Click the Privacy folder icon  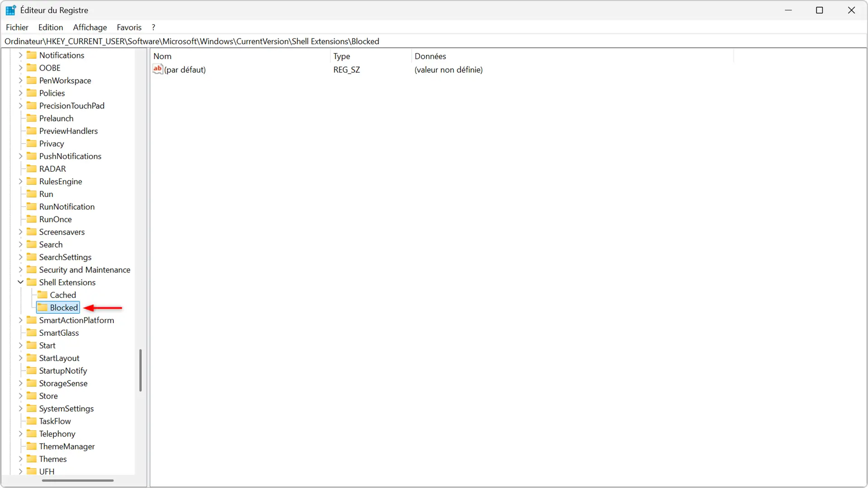coord(32,144)
